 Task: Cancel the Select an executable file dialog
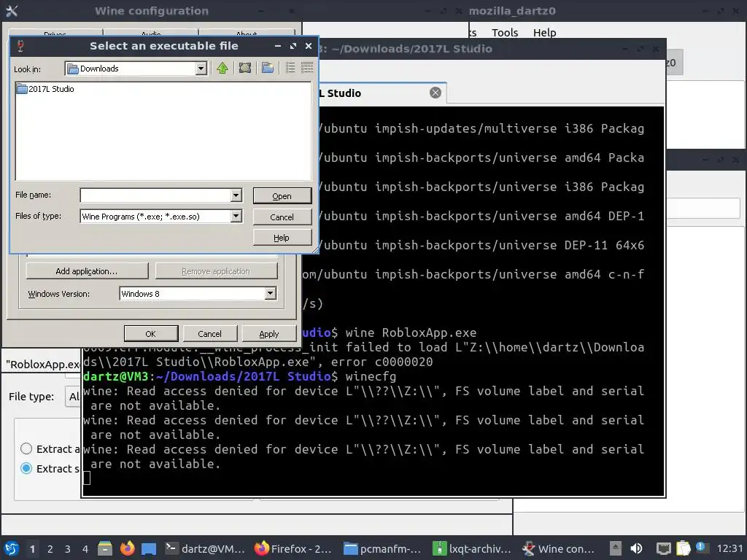point(282,217)
